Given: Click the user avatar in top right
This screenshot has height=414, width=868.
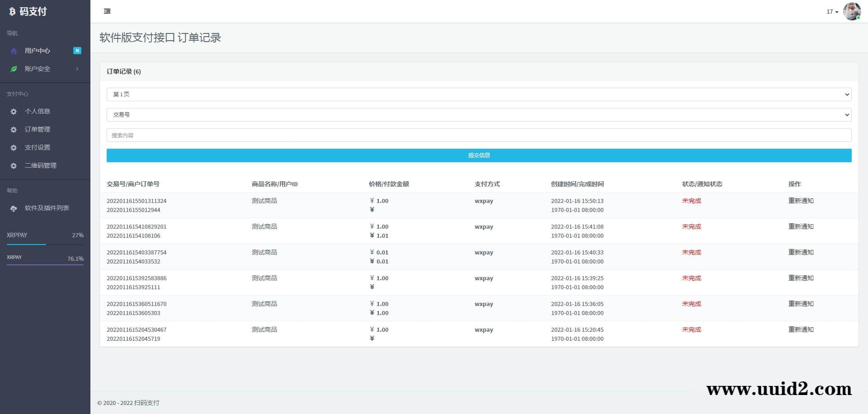Looking at the screenshot, I should click(x=852, y=11).
